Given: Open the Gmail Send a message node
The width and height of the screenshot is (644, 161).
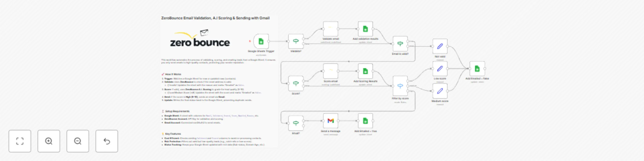Looking at the screenshot, I should click(331, 121).
